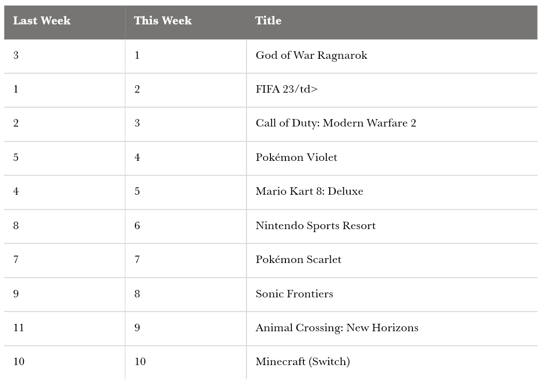This screenshot has height=392, width=538.
Task: Click the Title column header
Action: tap(268, 20)
